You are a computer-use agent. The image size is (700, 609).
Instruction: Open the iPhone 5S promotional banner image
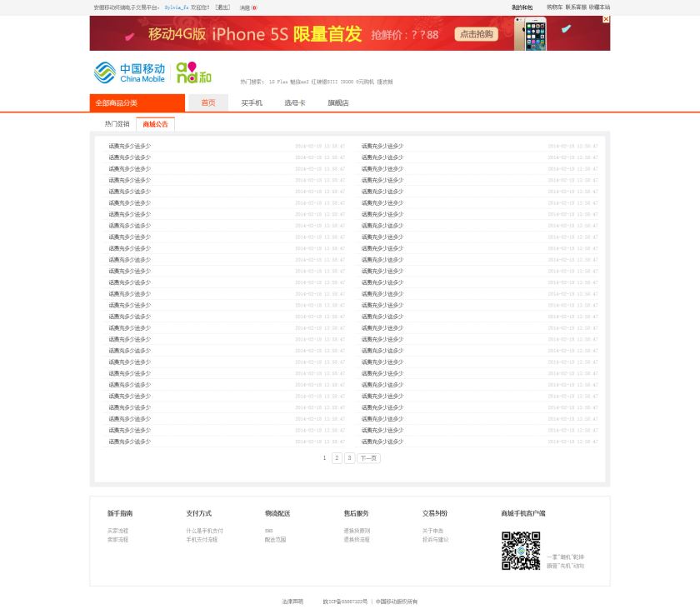(x=349, y=33)
